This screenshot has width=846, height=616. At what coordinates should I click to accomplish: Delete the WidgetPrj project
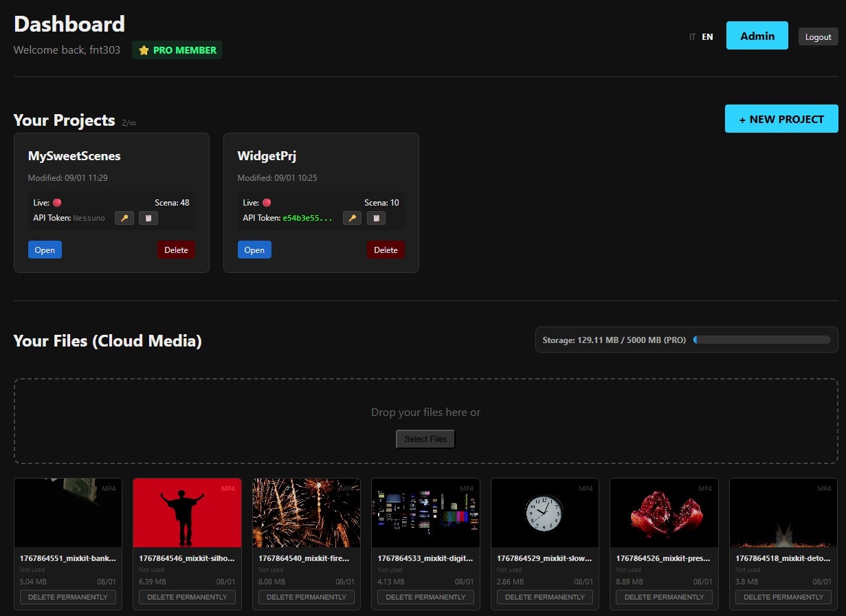(386, 250)
